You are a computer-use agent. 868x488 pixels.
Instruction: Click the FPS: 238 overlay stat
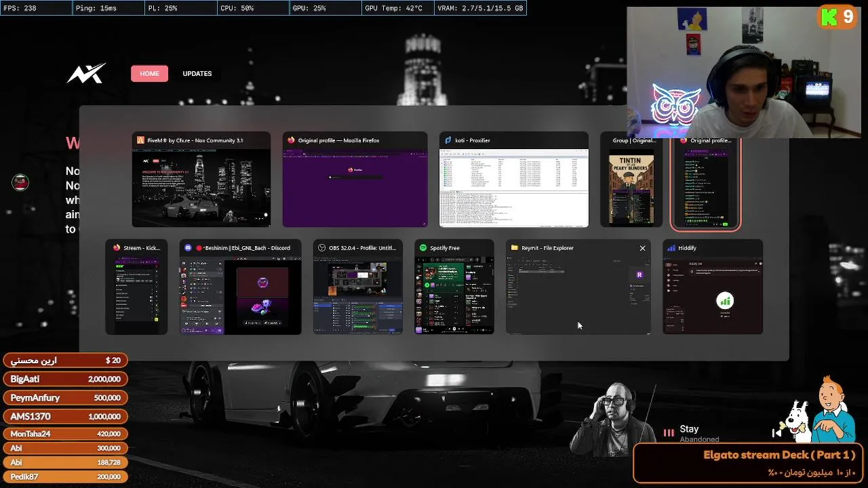pyautogui.click(x=36, y=8)
